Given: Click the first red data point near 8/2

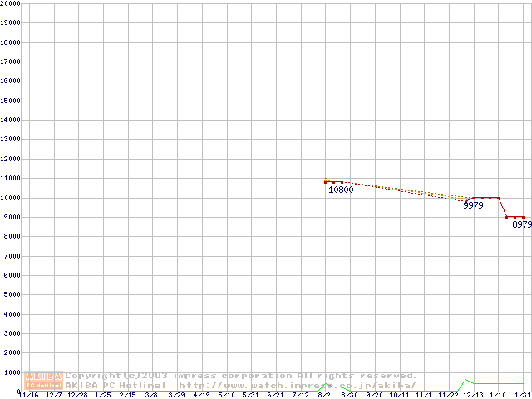Looking at the screenshot, I should tap(326, 181).
